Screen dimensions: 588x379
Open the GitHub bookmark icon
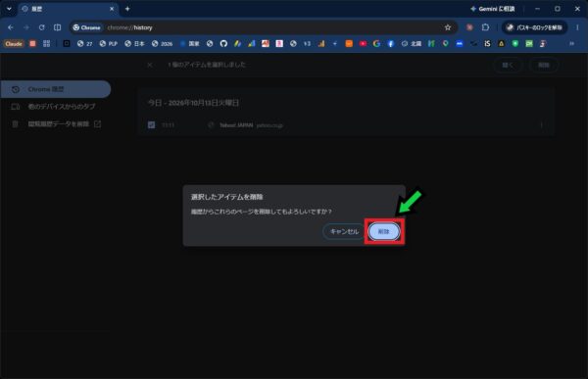pos(223,43)
